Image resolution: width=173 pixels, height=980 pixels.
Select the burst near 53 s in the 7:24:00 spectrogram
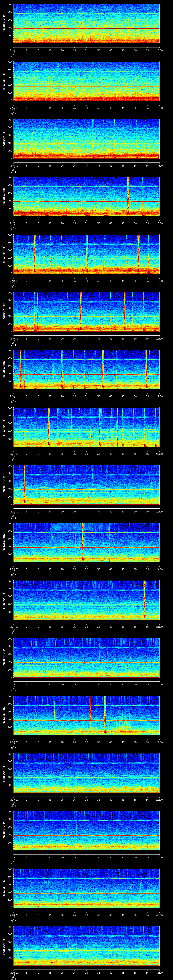pos(144,600)
